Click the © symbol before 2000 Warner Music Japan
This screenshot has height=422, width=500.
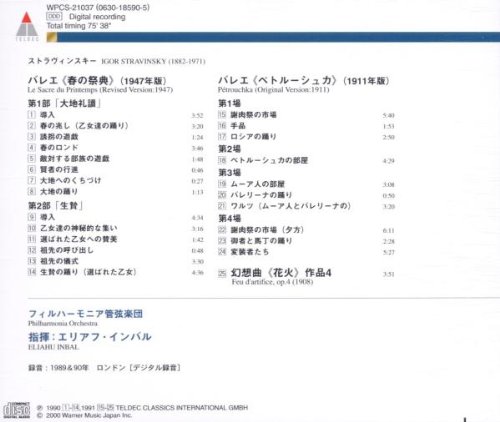pos(39,415)
